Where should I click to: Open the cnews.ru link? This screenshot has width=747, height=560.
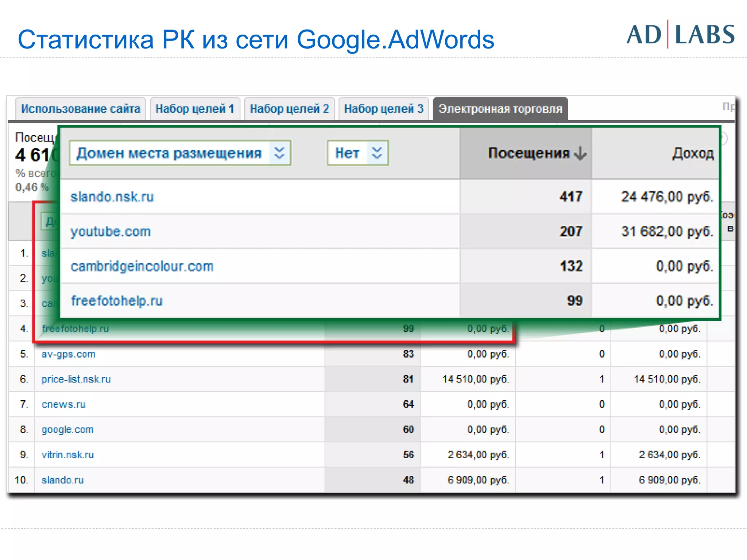[63, 404]
